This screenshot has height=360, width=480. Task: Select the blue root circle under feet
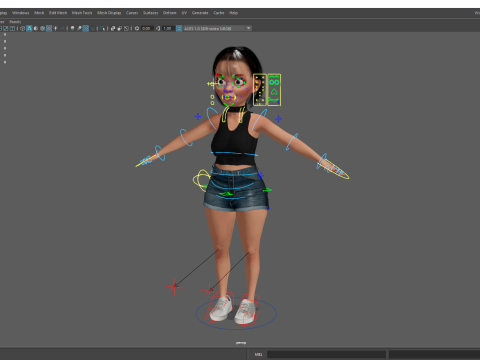236,313
